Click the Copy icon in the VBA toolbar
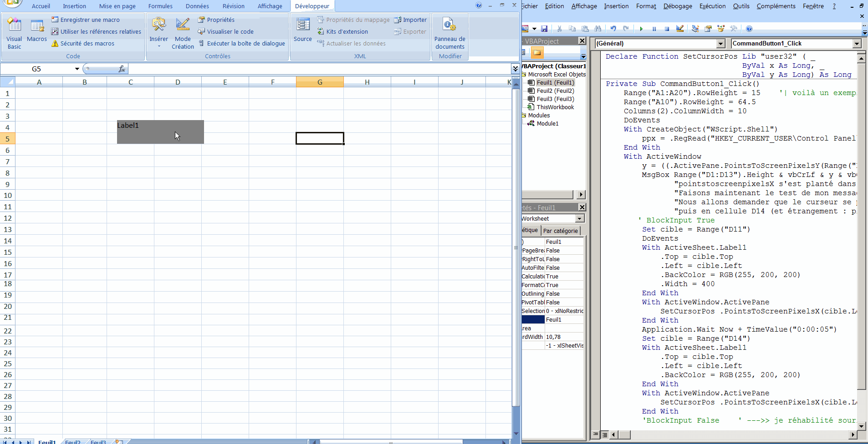 (x=572, y=29)
